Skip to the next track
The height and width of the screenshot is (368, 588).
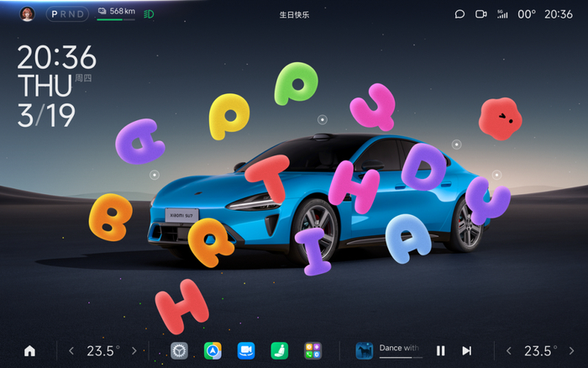466,351
